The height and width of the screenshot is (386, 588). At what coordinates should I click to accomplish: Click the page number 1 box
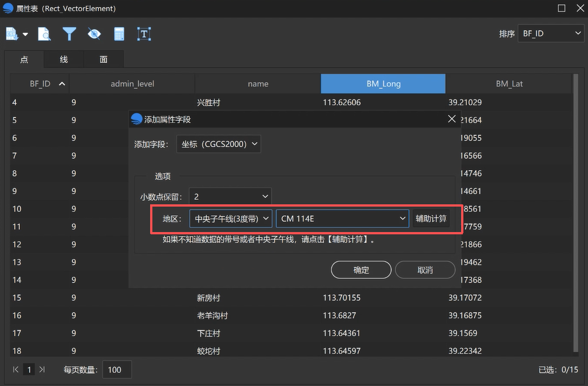pyautogui.click(x=29, y=370)
